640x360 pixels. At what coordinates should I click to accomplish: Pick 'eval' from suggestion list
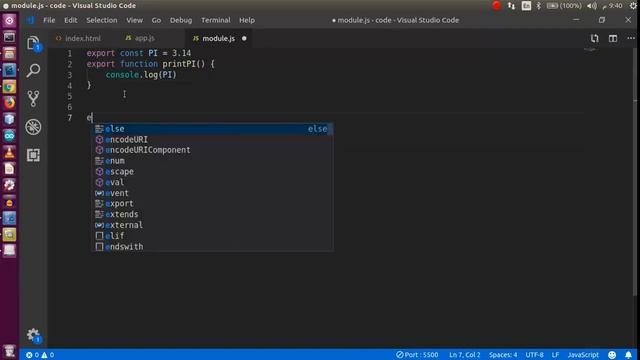click(212, 182)
